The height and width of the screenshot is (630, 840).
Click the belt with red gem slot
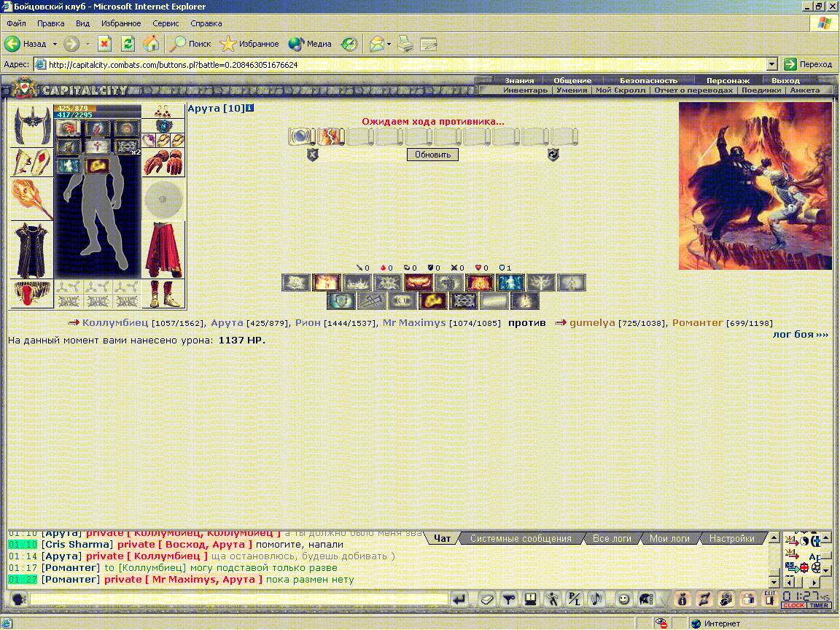point(31,294)
